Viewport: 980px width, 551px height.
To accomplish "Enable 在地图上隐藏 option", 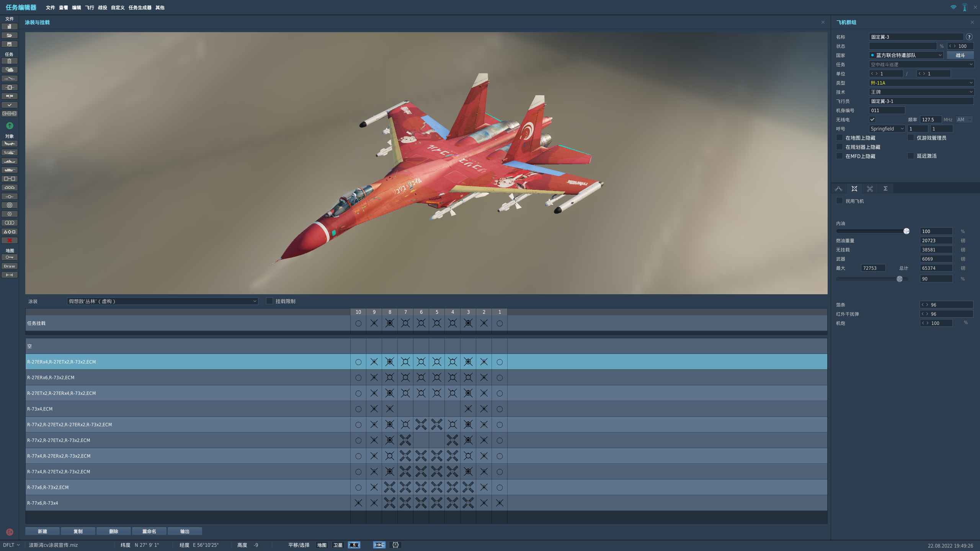I will click(840, 138).
